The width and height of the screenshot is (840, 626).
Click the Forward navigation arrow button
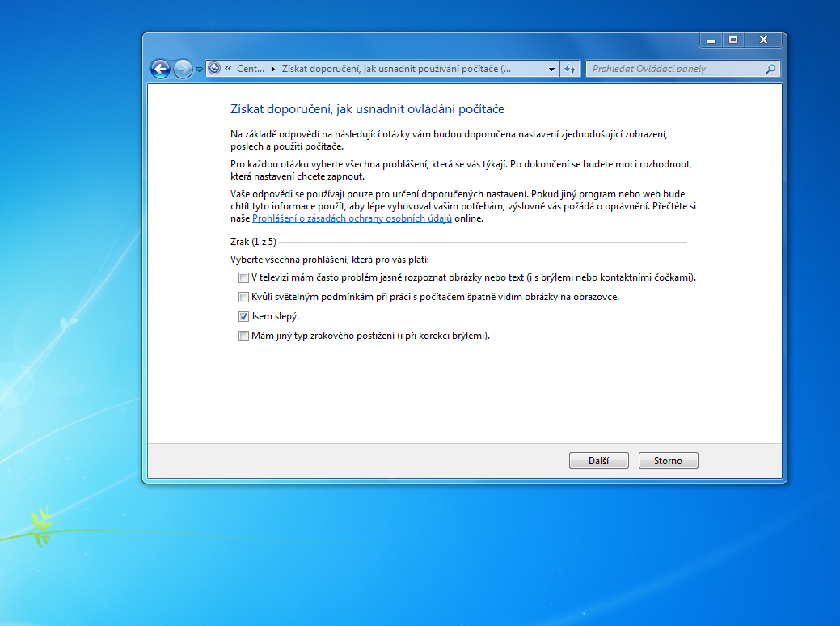184,70
